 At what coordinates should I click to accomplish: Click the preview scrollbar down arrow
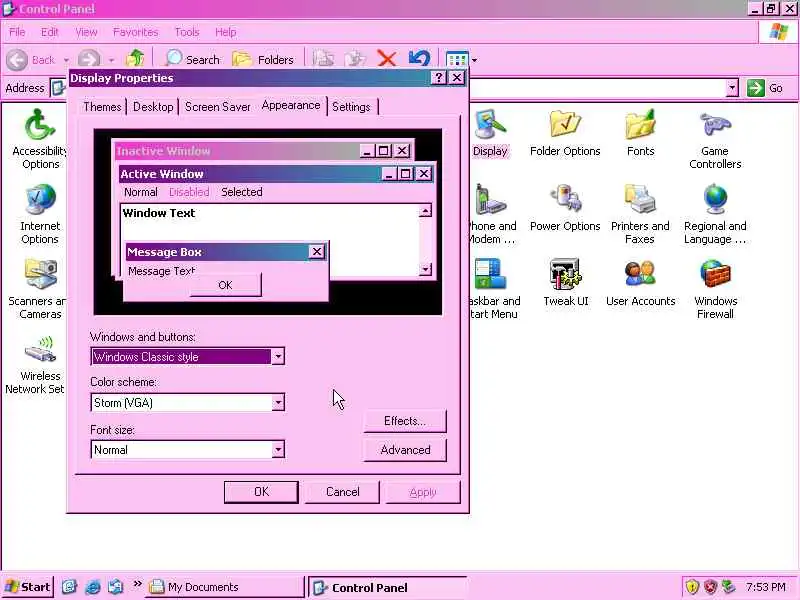425,269
